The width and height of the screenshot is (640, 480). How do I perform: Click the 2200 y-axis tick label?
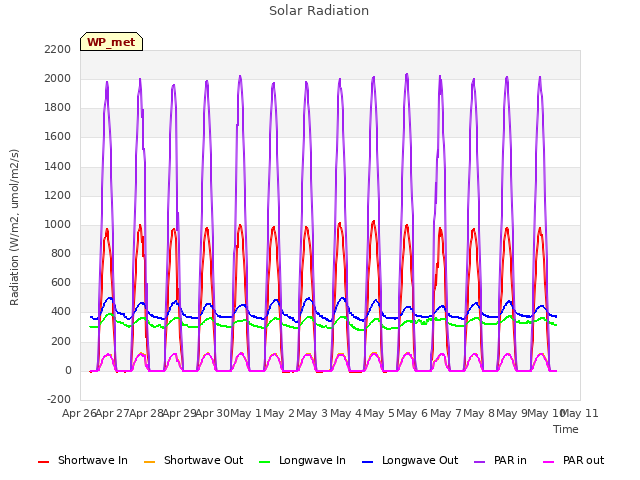pos(58,49)
